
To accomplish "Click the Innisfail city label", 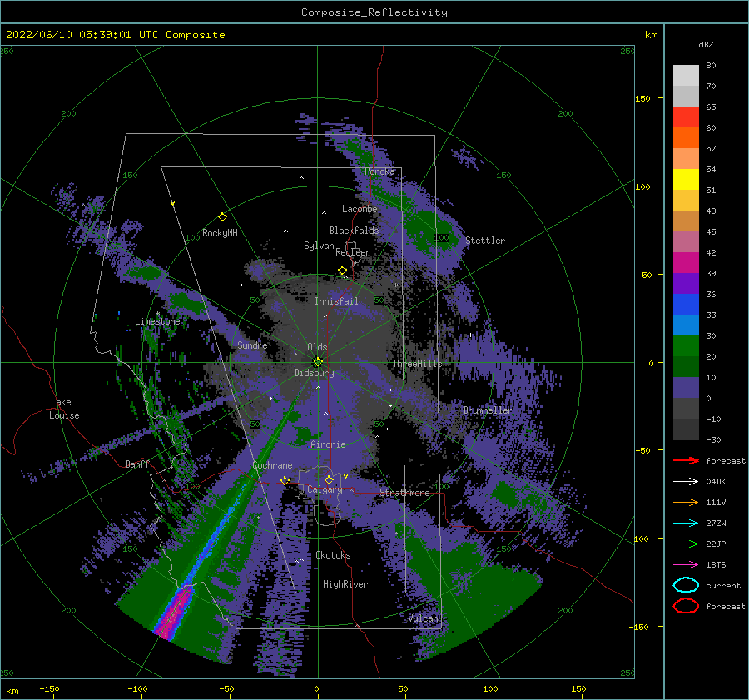I will tap(336, 301).
